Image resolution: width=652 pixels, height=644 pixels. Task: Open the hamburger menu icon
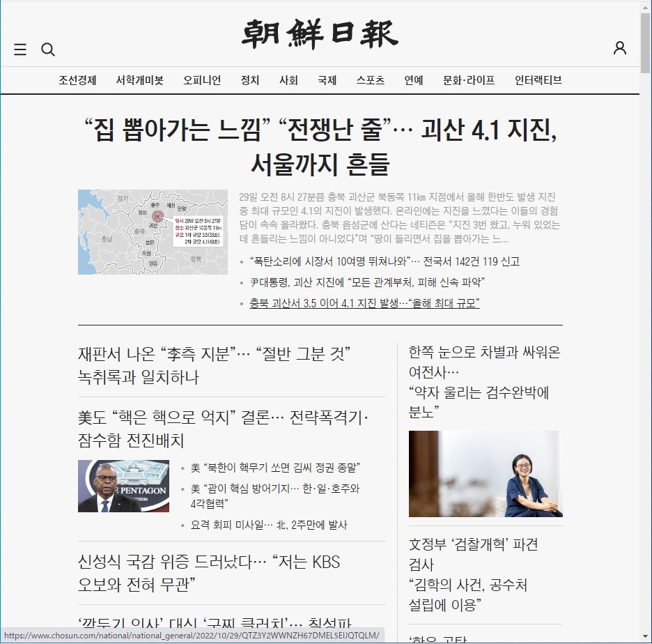(x=20, y=49)
